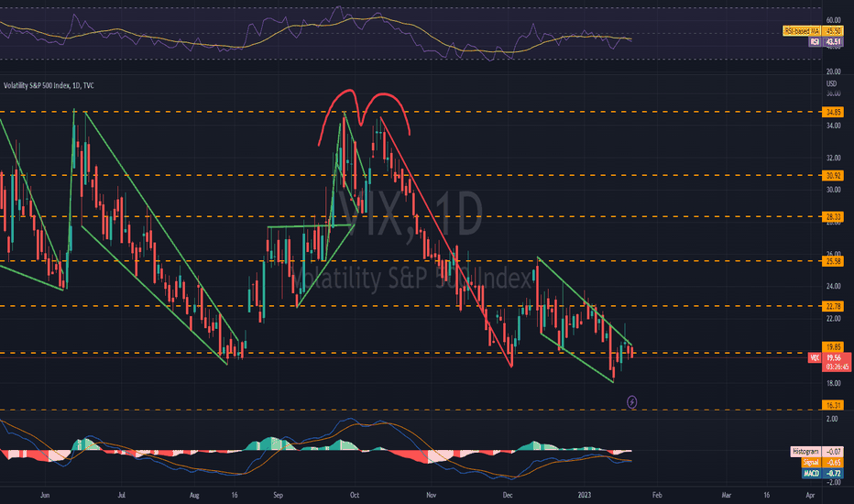Image resolution: width=854 pixels, height=504 pixels.
Task: Click the USD currency label on price axis
Action: (831, 84)
